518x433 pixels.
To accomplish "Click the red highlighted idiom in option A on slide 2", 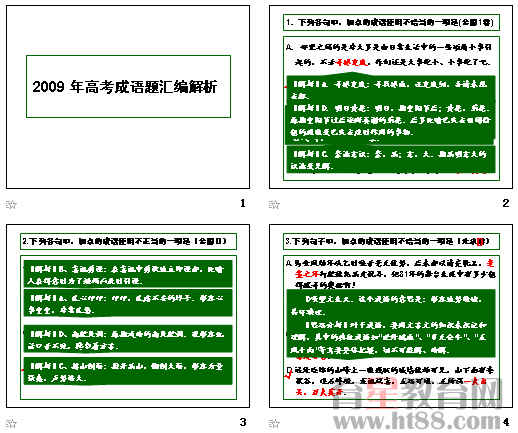I will [351, 62].
